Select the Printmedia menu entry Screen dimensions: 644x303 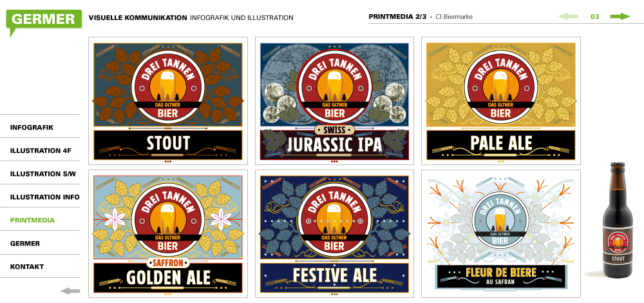32,220
